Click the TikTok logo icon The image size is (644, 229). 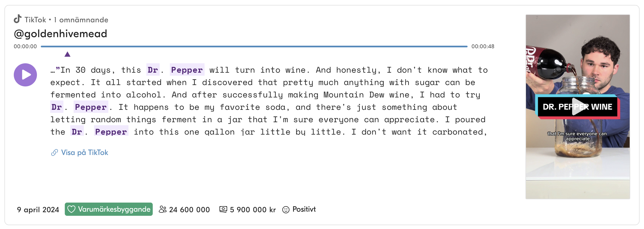pos(18,19)
